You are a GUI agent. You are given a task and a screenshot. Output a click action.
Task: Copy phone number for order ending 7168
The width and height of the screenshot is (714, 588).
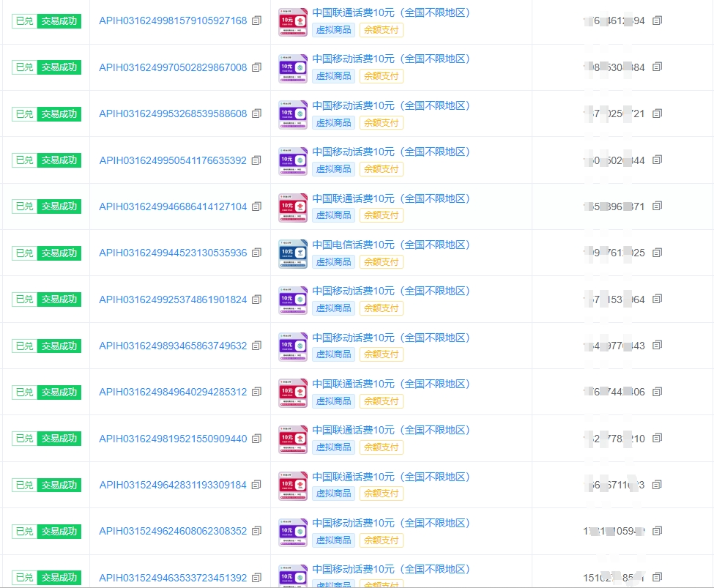(657, 21)
